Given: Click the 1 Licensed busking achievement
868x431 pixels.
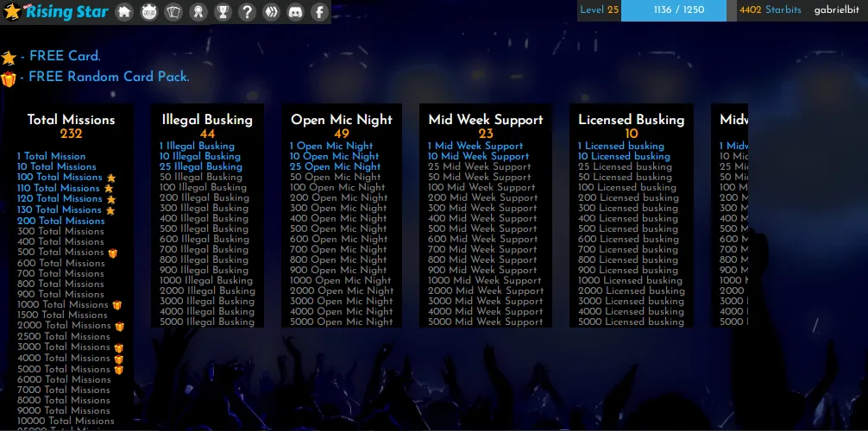Looking at the screenshot, I should [x=620, y=146].
